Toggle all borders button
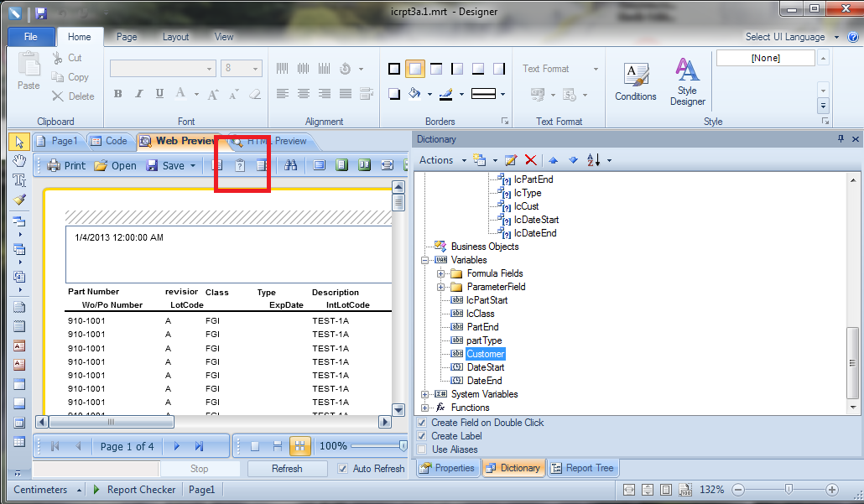The height and width of the screenshot is (504, 864). [394, 69]
